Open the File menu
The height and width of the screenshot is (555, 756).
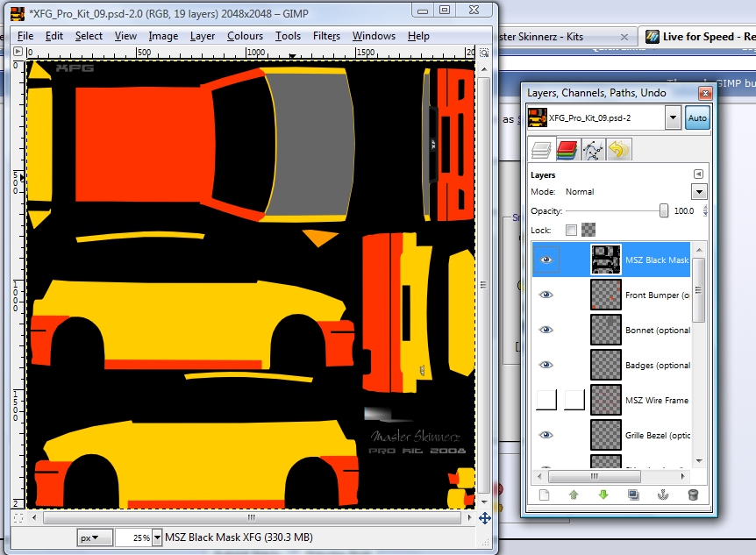pos(25,36)
